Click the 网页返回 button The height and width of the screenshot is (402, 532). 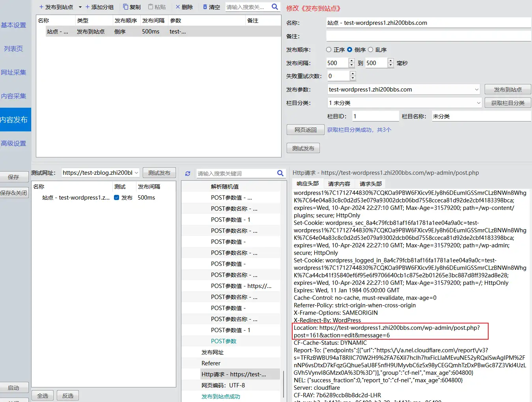click(x=306, y=130)
